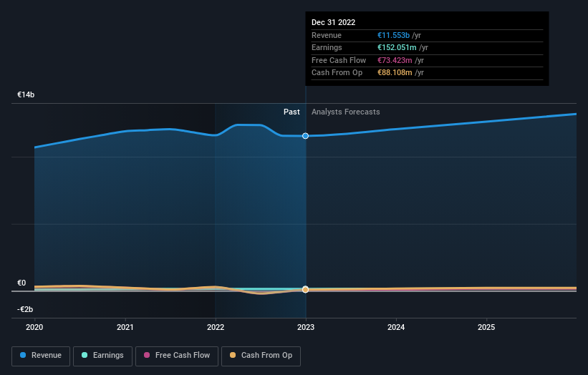Click the 2024 x-axis label

(x=396, y=328)
